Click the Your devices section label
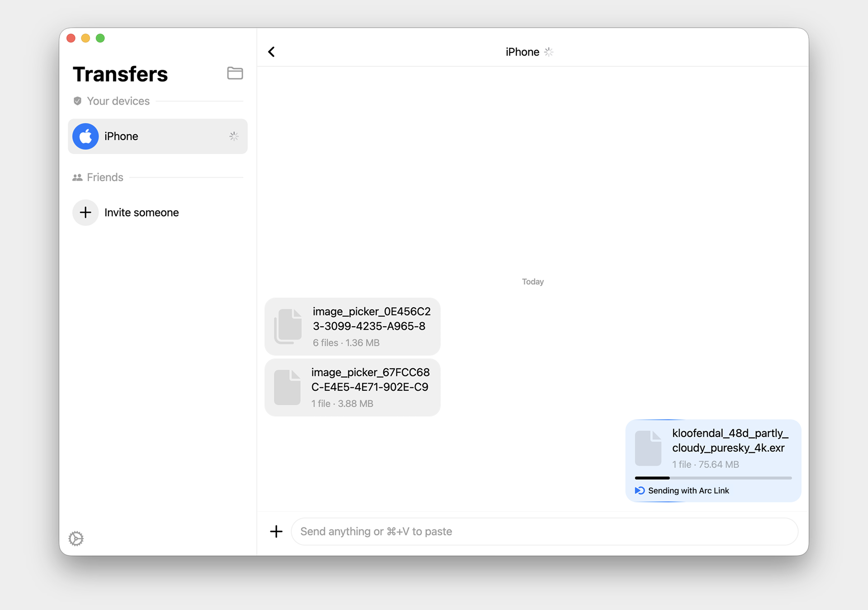Viewport: 868px width, 610px height. pyautogui.click(x=118, y=101)
